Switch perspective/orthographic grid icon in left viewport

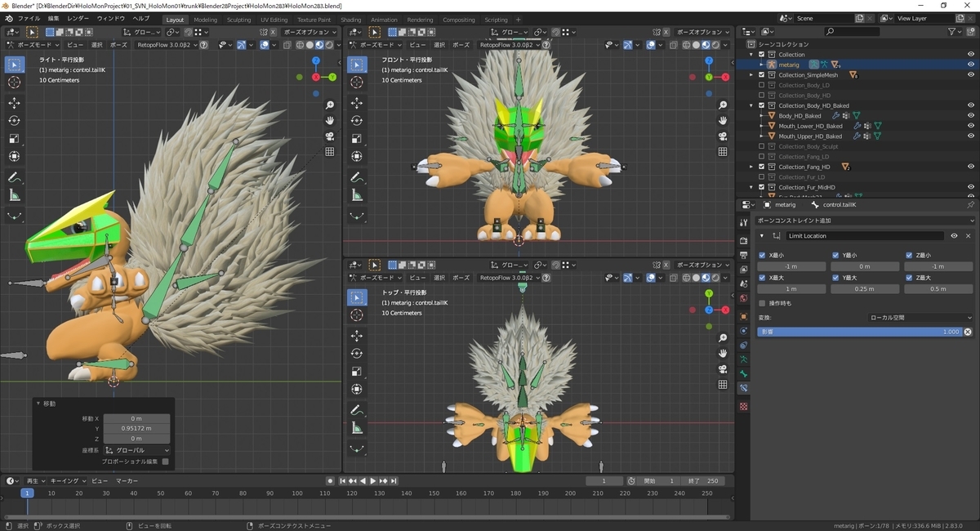[330, 152]
